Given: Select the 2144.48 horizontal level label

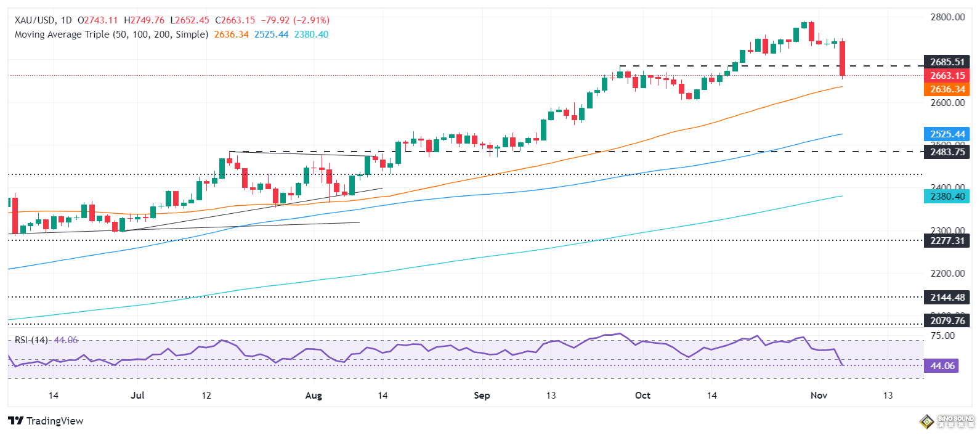Looking at the screenshot, I should click(947, 298).
